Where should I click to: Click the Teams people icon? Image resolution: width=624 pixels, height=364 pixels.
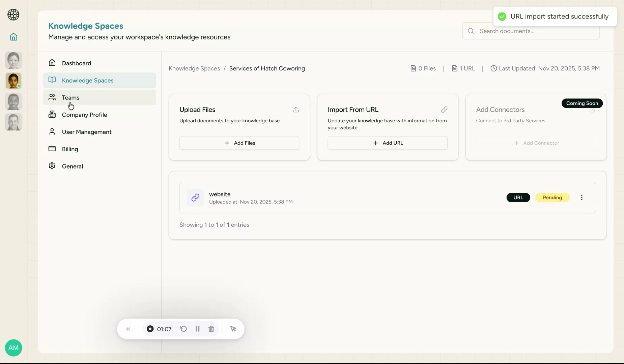click(52, 97)
